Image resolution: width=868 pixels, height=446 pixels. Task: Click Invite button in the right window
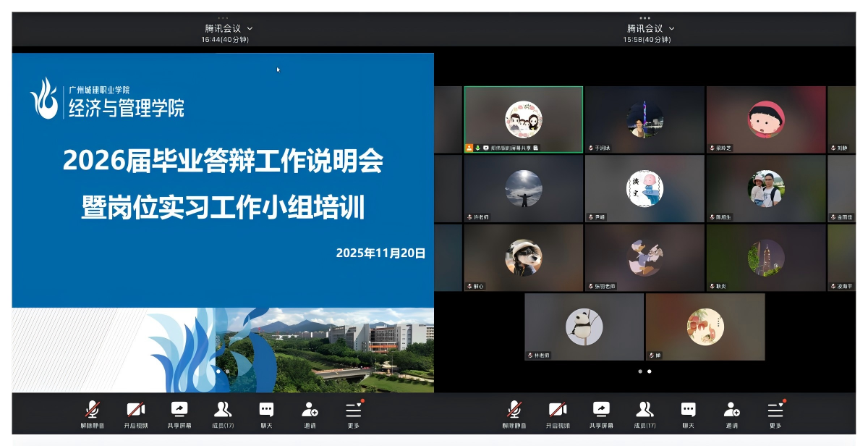732,411
